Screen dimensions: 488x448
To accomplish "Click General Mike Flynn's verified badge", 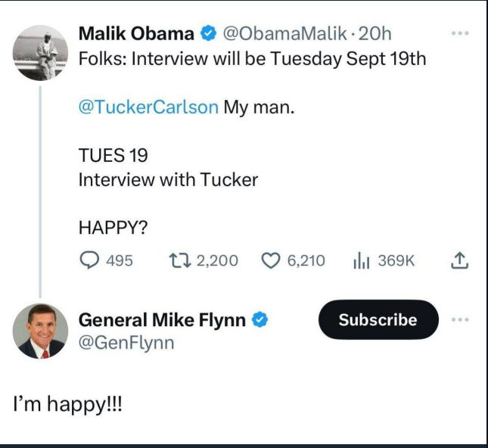I will click(x=259, y=320).
